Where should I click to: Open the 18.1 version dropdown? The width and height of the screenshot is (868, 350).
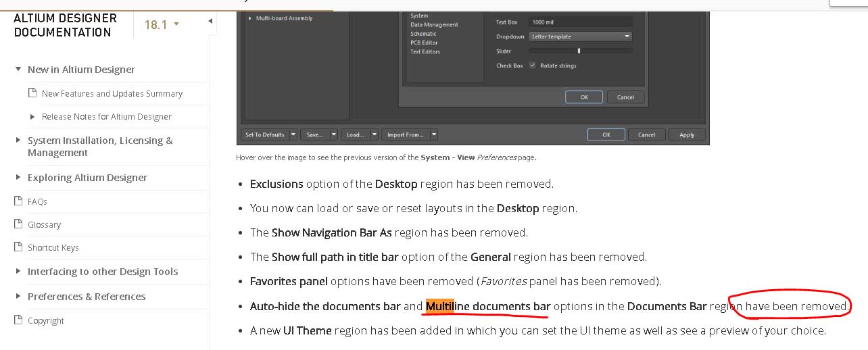tap(162, 25)
